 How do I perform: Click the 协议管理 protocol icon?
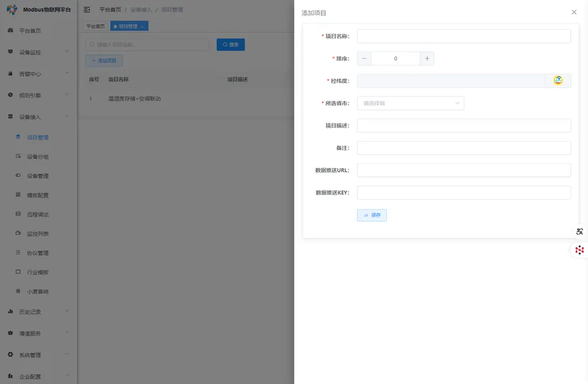pos(19,252)
